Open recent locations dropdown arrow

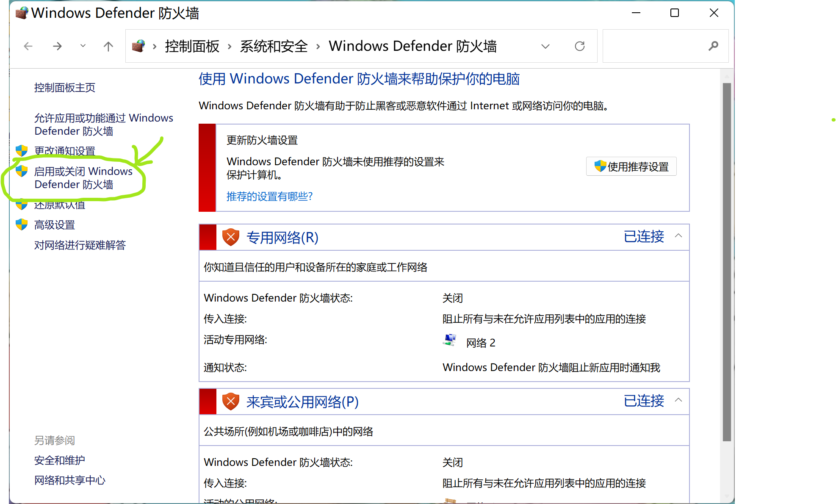(83, 46)
